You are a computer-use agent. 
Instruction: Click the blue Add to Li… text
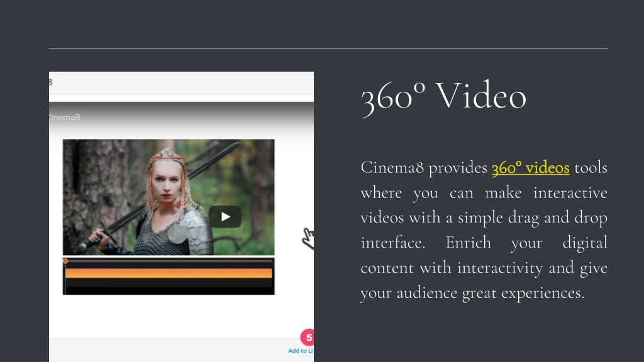pos(301,351)
